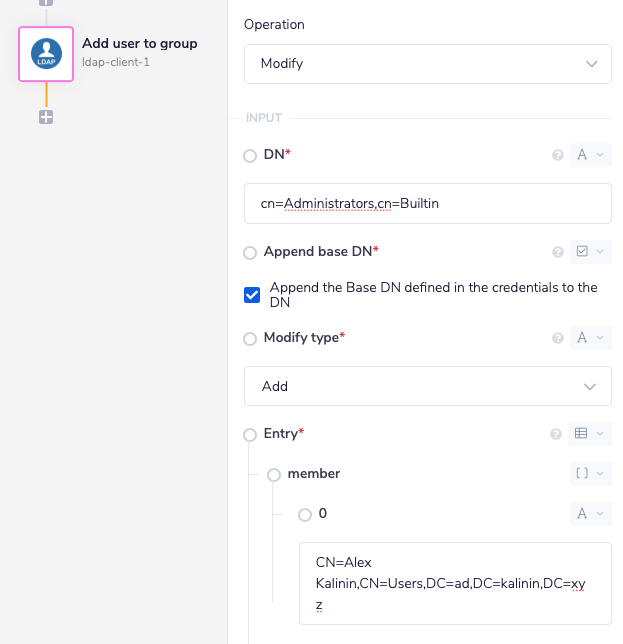Click the member 0 value text box
The image size is (623, 644).
455,584
